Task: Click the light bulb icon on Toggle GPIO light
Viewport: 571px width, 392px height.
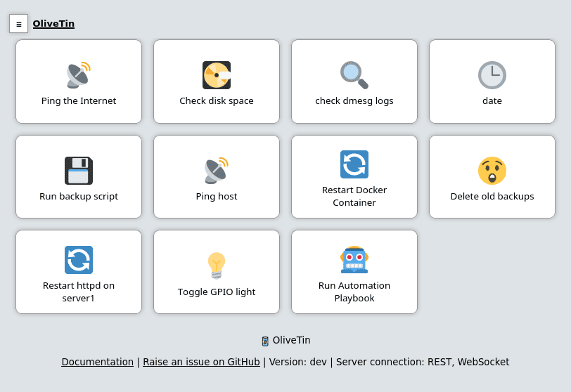Action: coord(217,266)
